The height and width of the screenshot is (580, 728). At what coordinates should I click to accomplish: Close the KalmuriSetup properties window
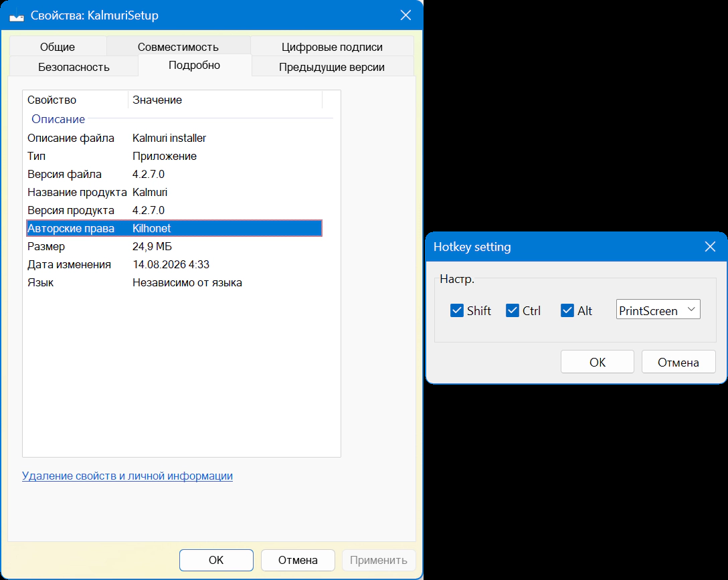click(x=405, y=15)
